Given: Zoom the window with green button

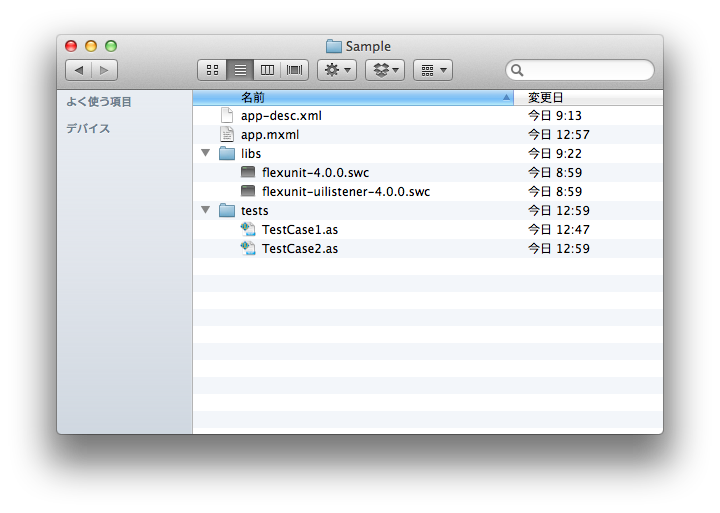Looking at the screenshot, I should coord(111,46).
